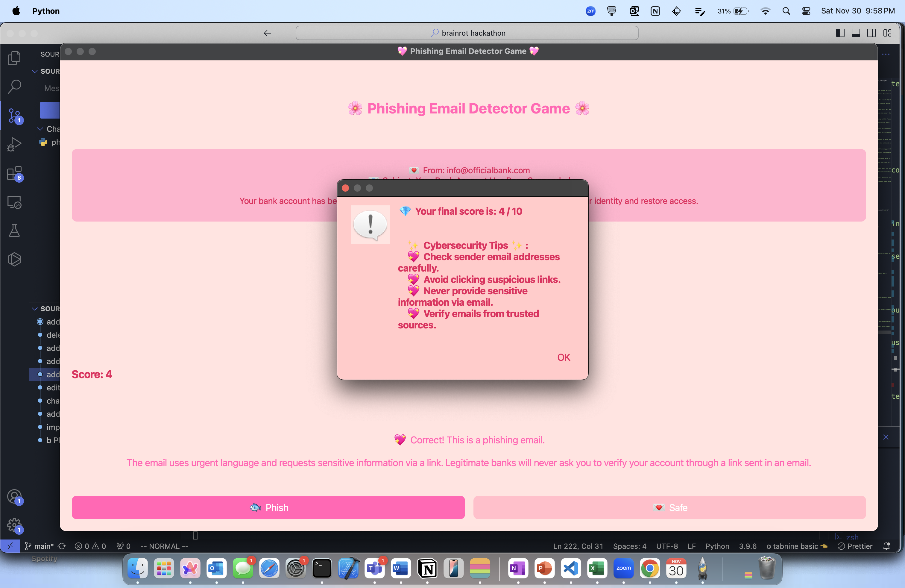This screenshot has height=588, width=905.
Task: Collapse the lower Source Control graph section
Action: click(x=35, y=308)
